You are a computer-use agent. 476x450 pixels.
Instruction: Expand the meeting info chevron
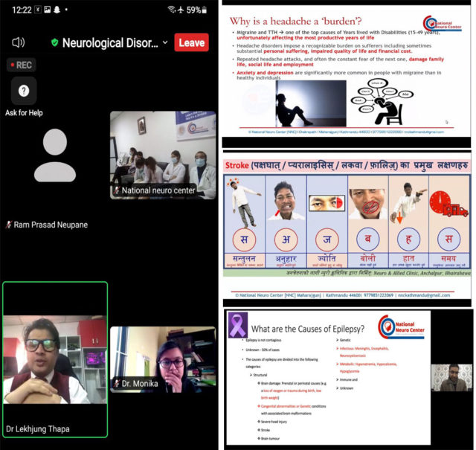pos(164,42)
